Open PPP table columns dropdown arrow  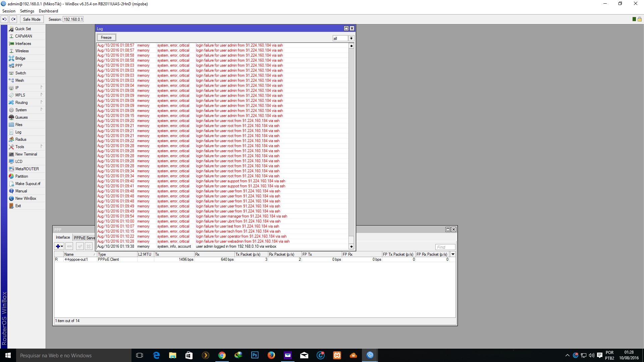coord(453,254)
